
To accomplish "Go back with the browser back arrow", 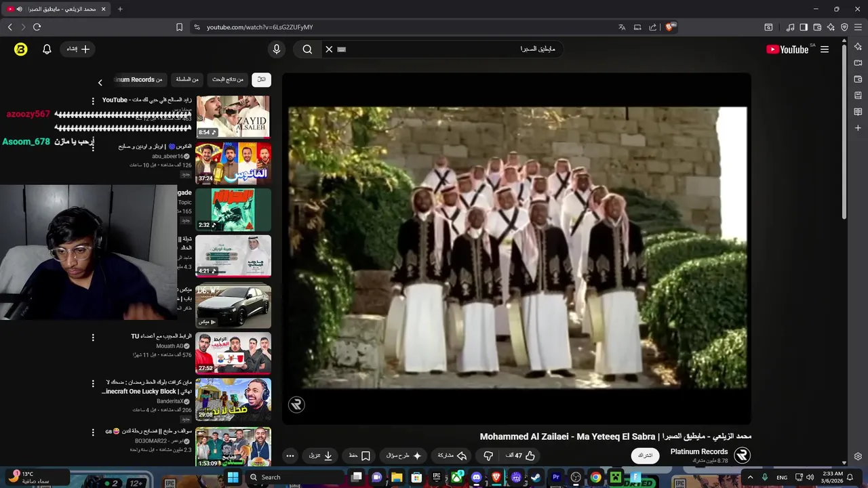I will (x=9, y=27).
